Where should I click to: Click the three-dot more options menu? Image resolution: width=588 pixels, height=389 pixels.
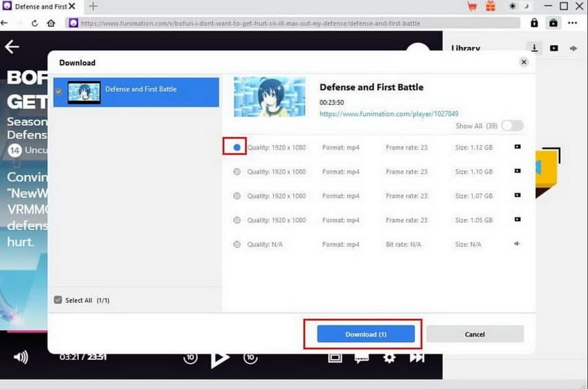click(x=572, y=23)
